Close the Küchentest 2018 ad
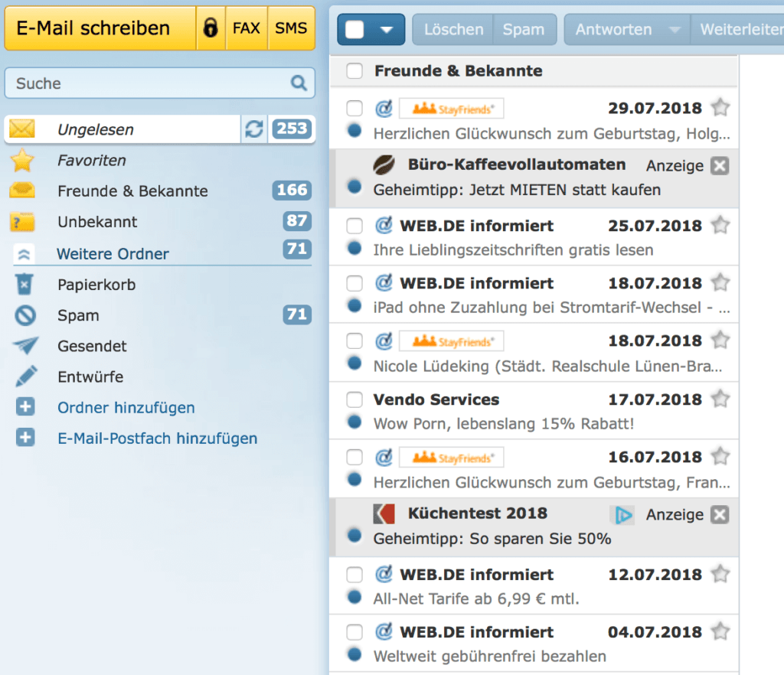The image size is (784, 675). click(720, 514)
